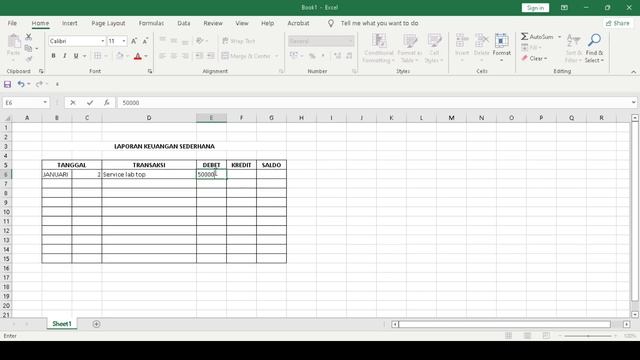Increase font size with the large A icon

point(134,41)
